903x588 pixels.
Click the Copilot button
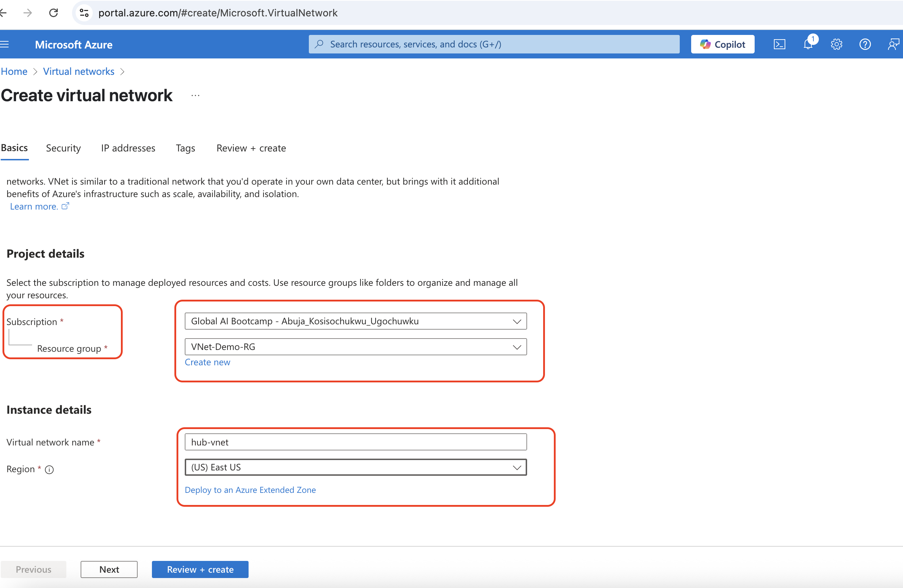click(x=723, y=44)
